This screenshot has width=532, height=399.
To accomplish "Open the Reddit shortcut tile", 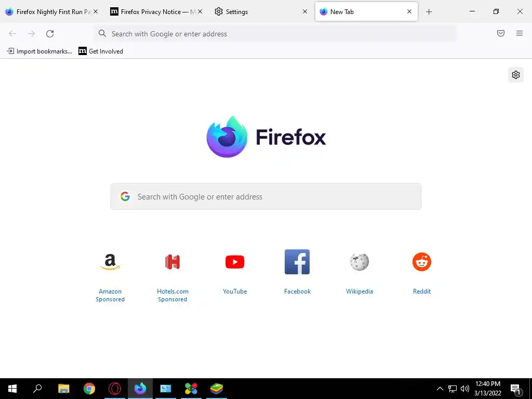I will [x=422, y=262].
